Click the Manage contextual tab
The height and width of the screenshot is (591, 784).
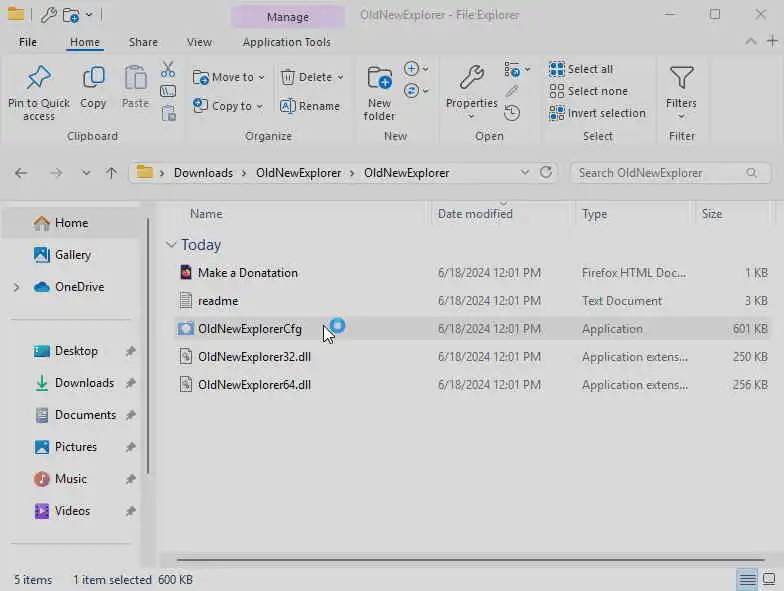(288, 17)
